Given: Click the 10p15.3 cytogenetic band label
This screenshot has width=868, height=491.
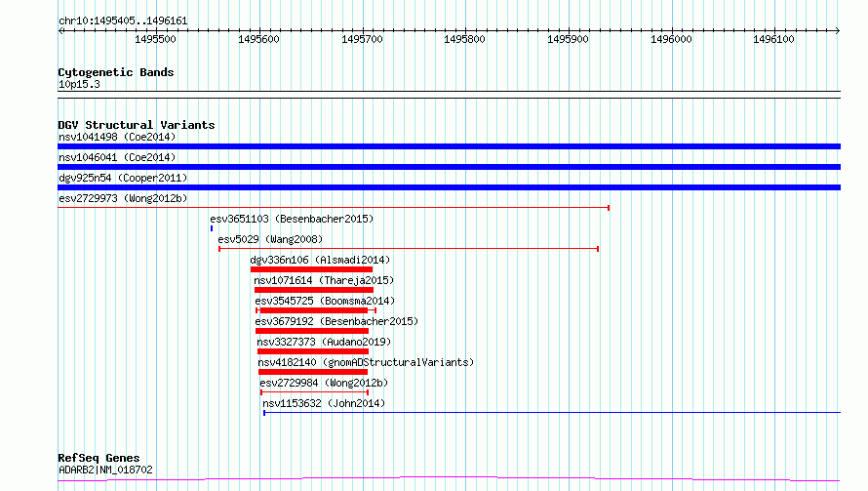Looking at the screenshot, I should coord(79,84).
